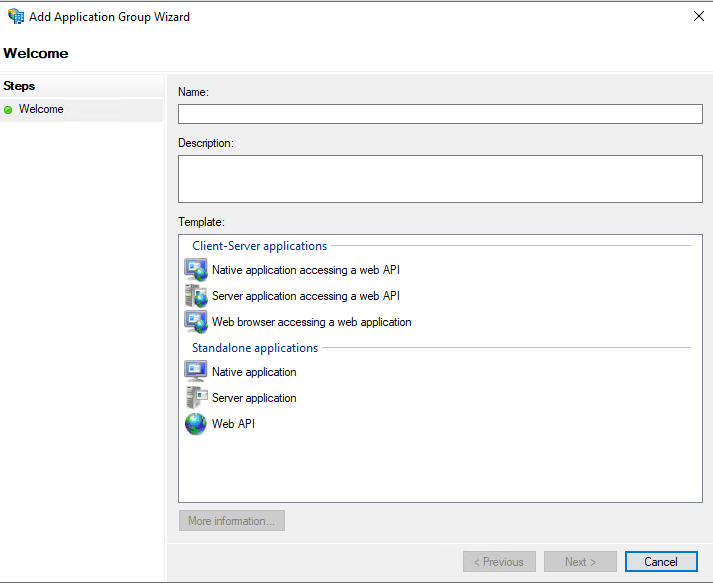Select 'Native application accessing a web API' template
This screenshot has width=713, height=584.
(306, 270)
